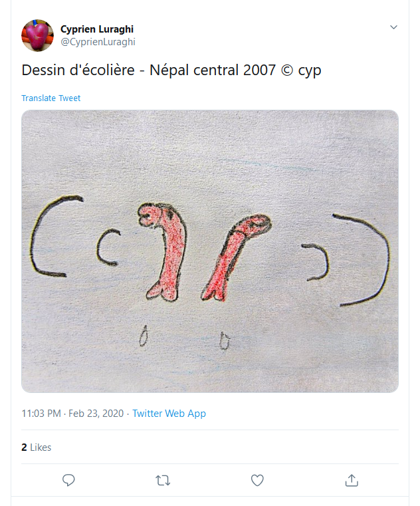The width and height of the screenshot is (420, 506).
Task: Click the @CyprienLuraghi handle
Action: pos(98,42)
